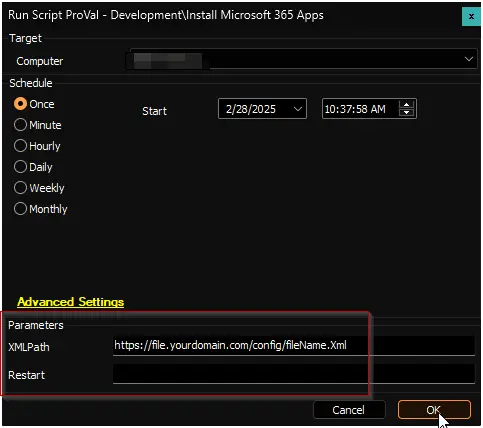Click the 10:37:58 AM time field
This screenshot has height=428, width=483.
360,109
